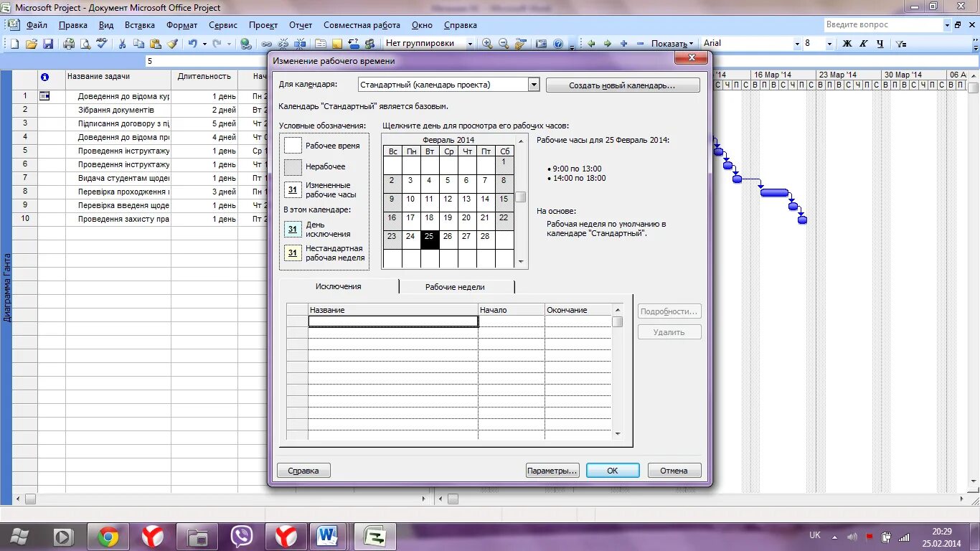
Task: Expand the Undo history dropdown arrow
Action: tap(204, 44)
